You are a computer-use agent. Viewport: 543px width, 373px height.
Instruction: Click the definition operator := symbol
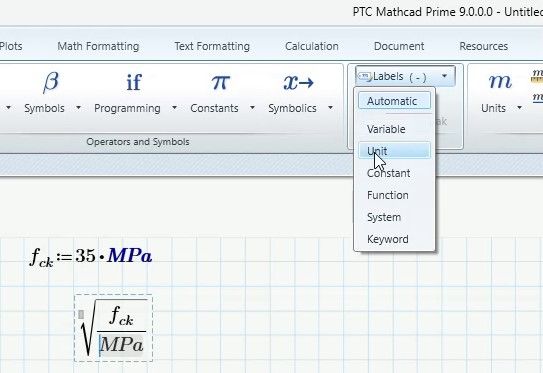click(x=65, y=257)
